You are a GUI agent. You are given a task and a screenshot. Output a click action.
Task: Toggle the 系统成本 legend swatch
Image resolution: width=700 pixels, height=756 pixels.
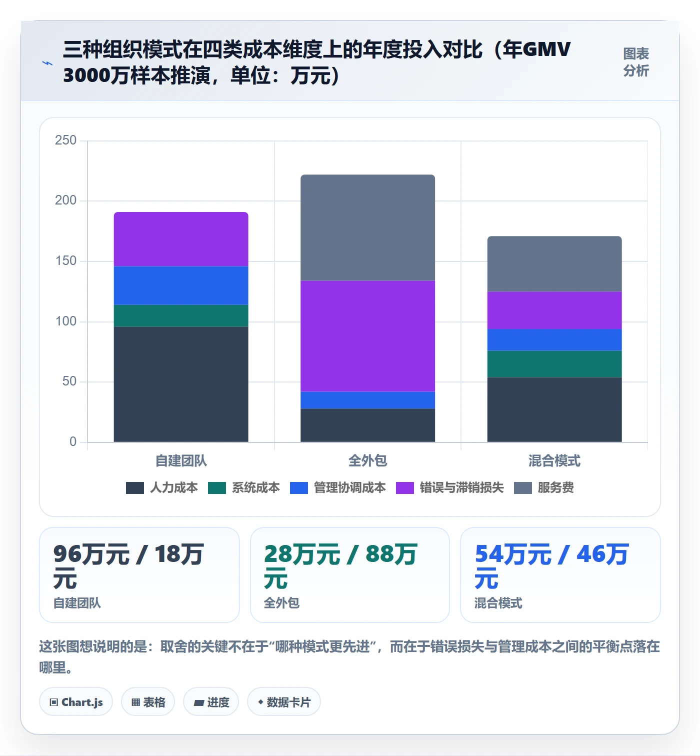coord(217,488)
